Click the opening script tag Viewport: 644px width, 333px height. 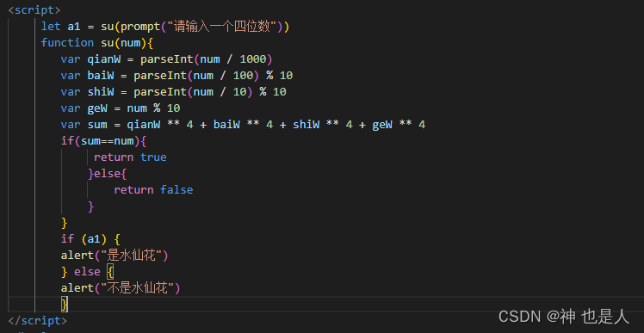click(x=34, y=9)
